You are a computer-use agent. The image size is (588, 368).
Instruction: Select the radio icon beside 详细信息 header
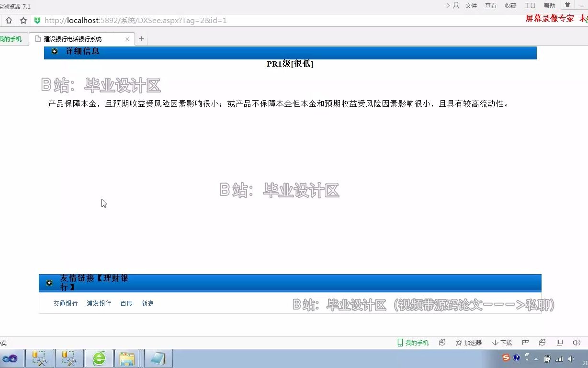coord(54,51)
